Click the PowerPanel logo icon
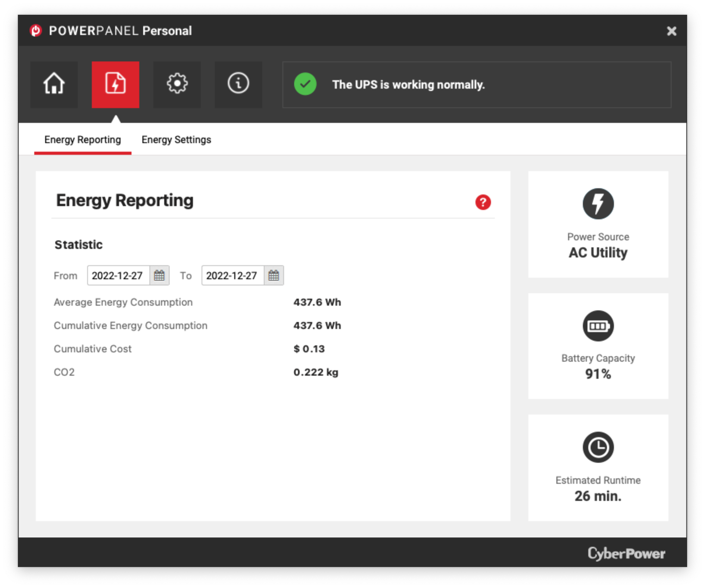Image resolution: width=705 pixels, height=588 pixels. tap(36, 31)
